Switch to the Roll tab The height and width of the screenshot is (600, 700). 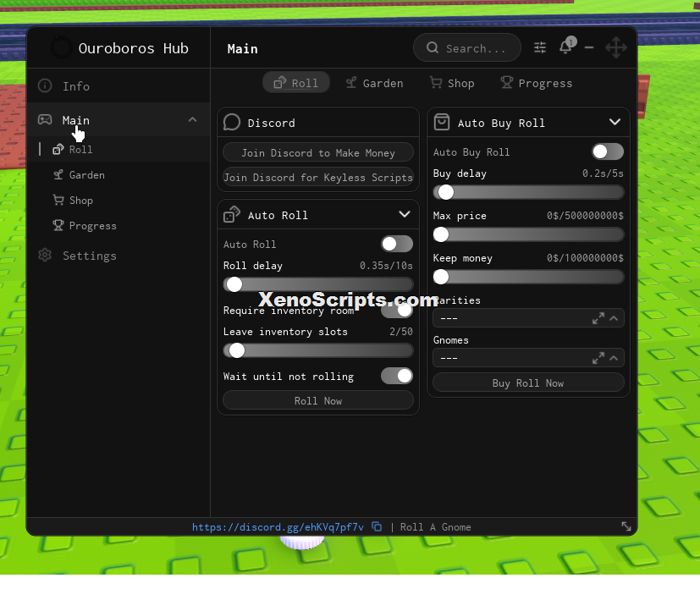[296, 83]
